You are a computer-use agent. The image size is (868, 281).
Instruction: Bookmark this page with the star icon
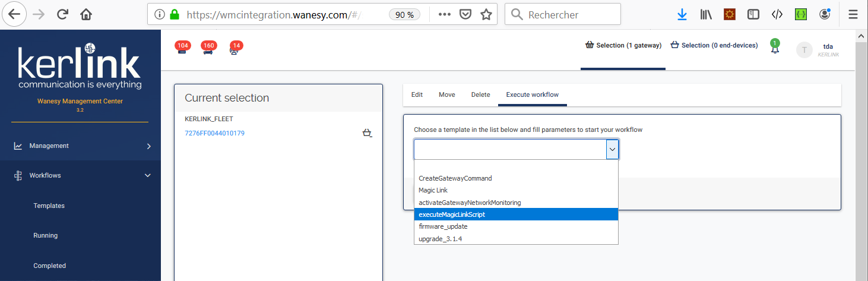coord(486,14)
